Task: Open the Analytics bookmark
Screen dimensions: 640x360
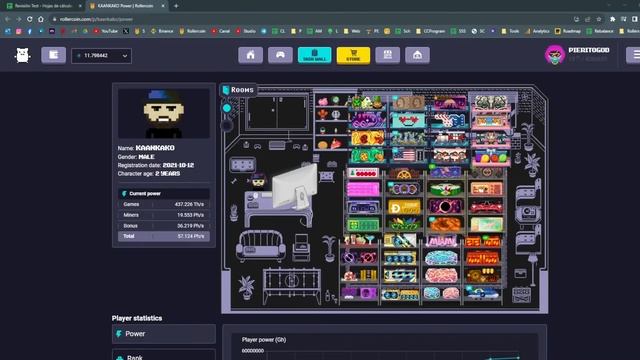Action: 538,31
